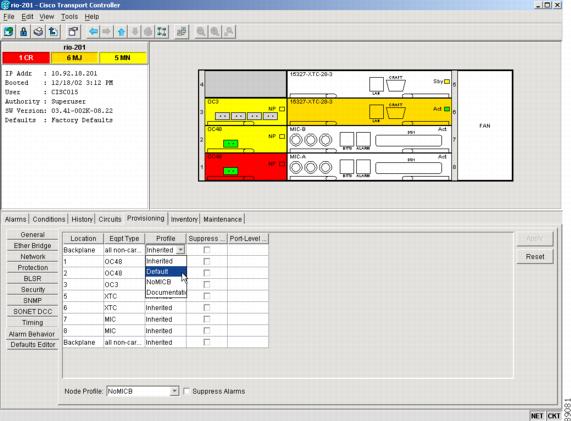Image resolution: width=571 pixels, height=421 pixels.
Task: Click the NET status bar indicator
Action: 537,416
